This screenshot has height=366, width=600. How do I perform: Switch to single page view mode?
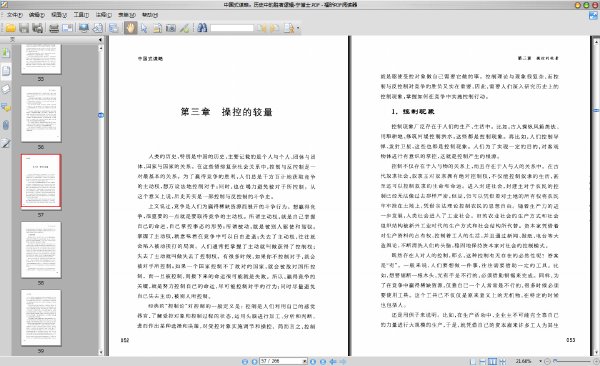pyautogui.click(x=473, y=361)
